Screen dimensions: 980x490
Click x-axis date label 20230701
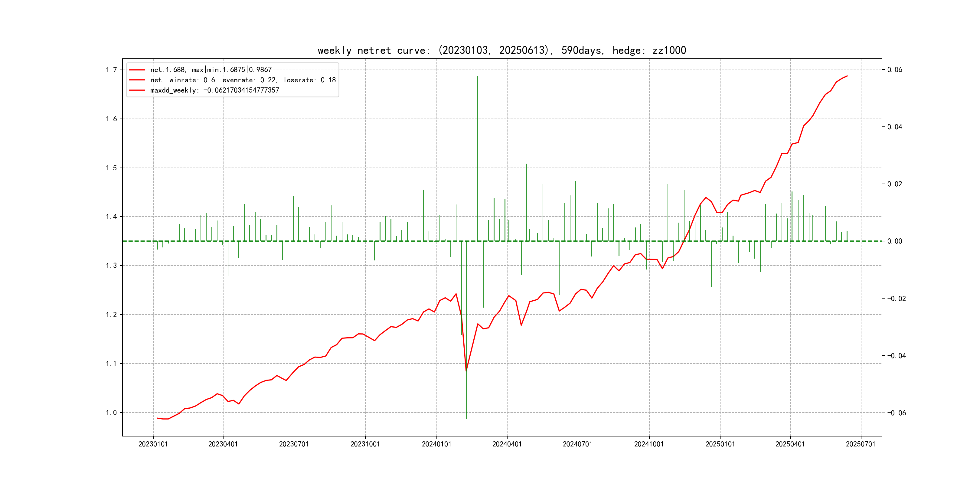pos(294,444)
